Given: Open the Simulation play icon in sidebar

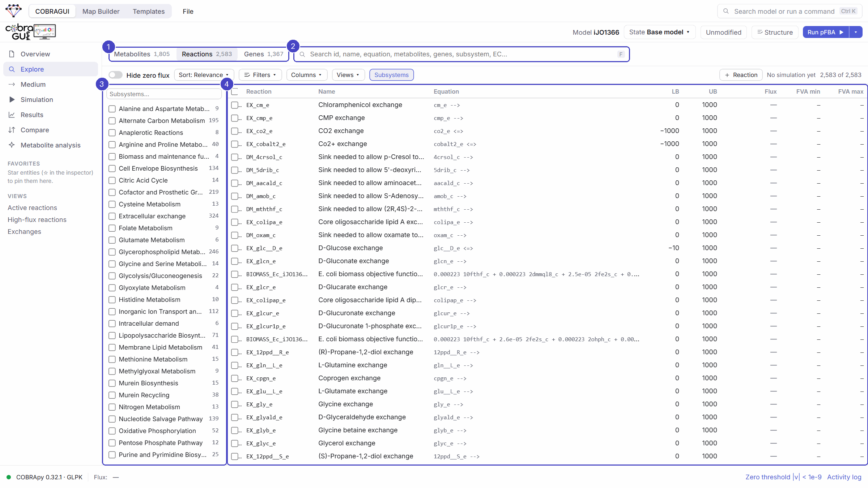Looking at the screenshot, I should click(x=12, y=99).
